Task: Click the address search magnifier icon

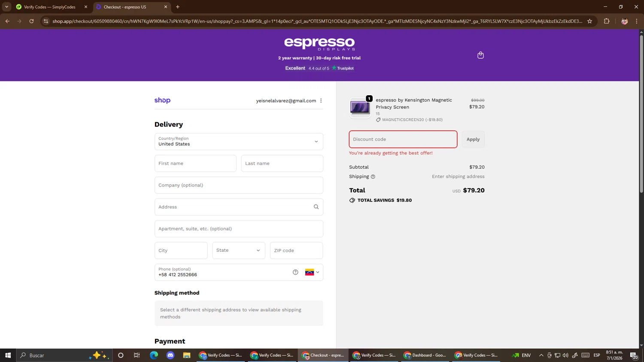Action: pyautogui.click(x=316, y=207)
